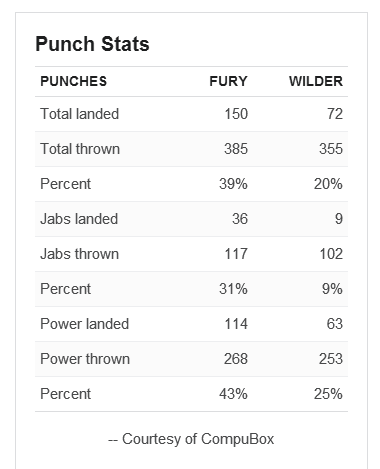Click the Punch Stats heading
This screenshot has height=469, width=380.
pyautogui.click(x=92, y=44)
